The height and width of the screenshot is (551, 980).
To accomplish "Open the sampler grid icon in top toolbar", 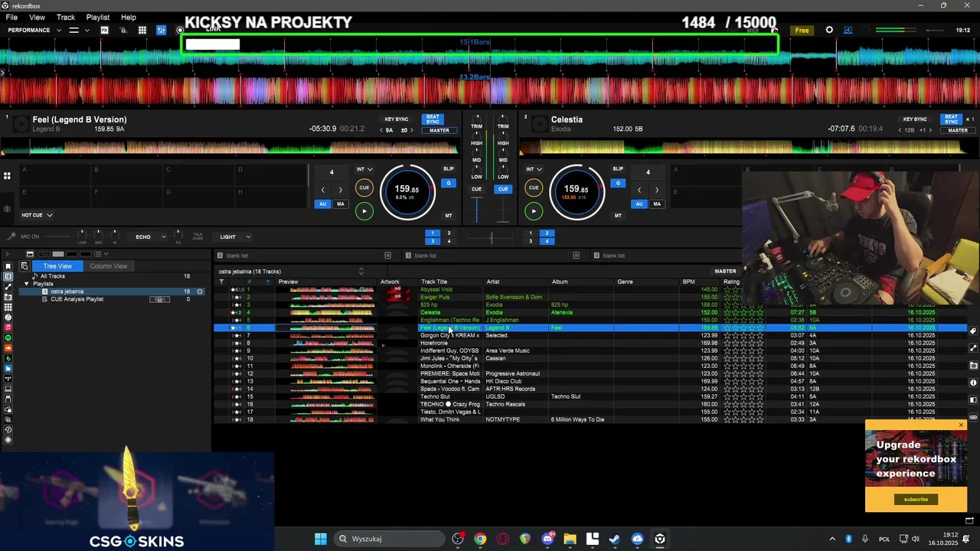I will pyautogui.click(x=142, y=31).
